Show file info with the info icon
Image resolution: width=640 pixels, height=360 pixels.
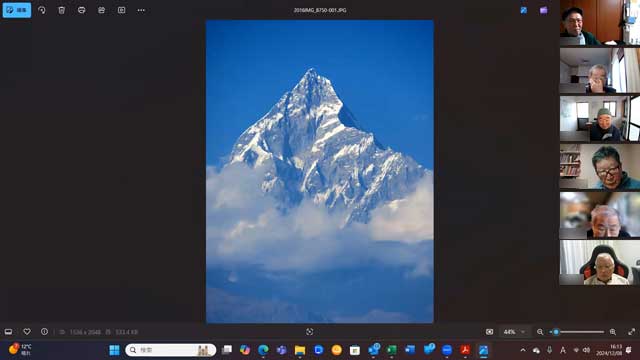point(44,332)
